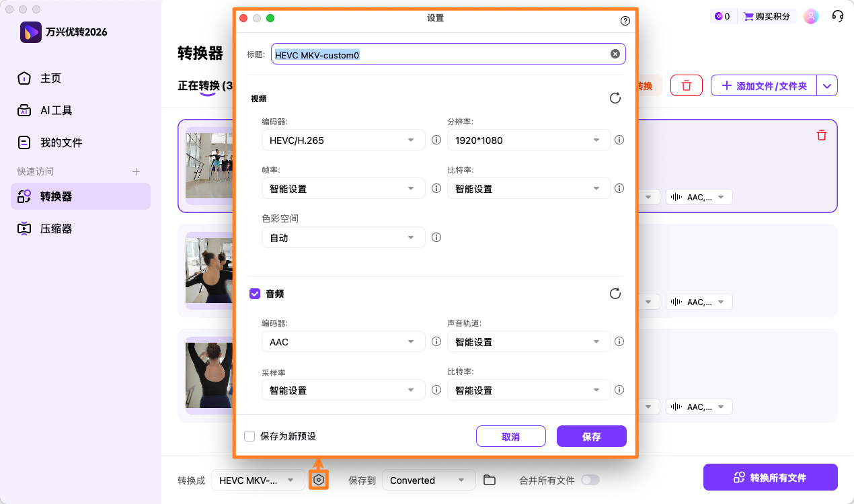Click the headset support icon top right
854x504 pixels.
pos(837,15)
